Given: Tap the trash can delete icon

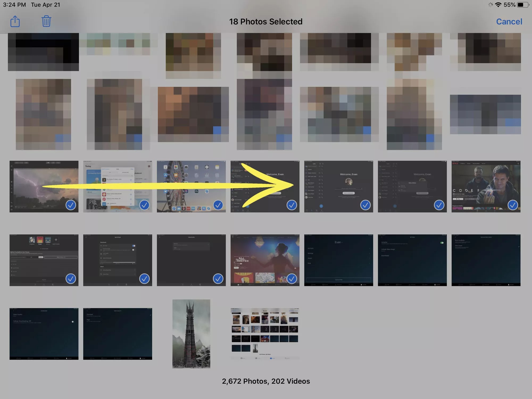Looking at the screenshot, I should 46,21.
